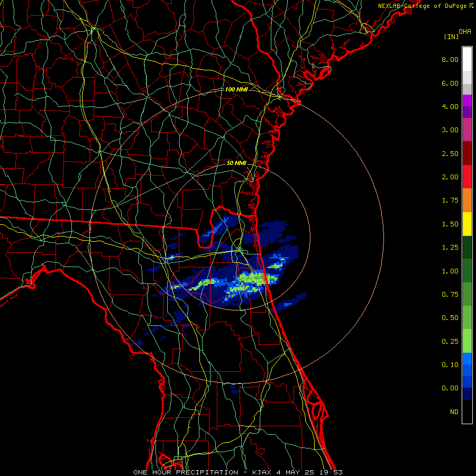Click the '1.00' scale label
Screen dimensions: 476x476
pyautogui.click(x=450, y=271)
